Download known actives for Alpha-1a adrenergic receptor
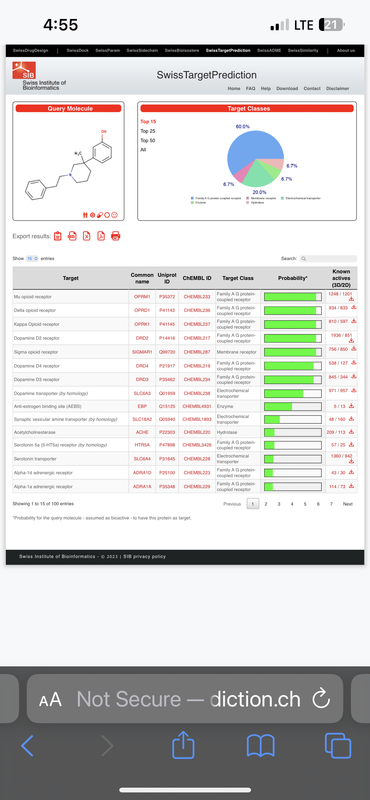370x800 pixels. click(351, 487)
